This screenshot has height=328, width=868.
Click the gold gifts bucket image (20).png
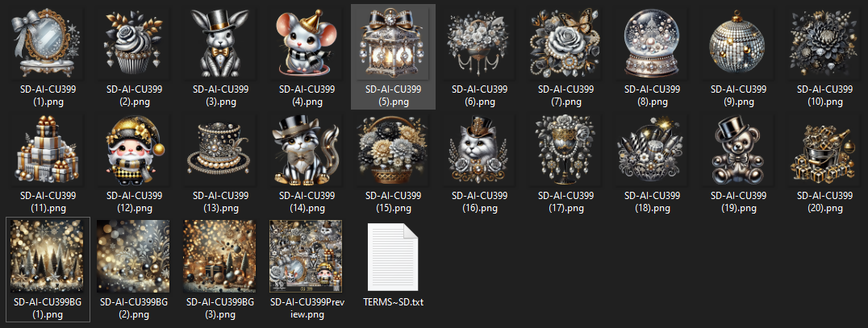pos(824,150)
